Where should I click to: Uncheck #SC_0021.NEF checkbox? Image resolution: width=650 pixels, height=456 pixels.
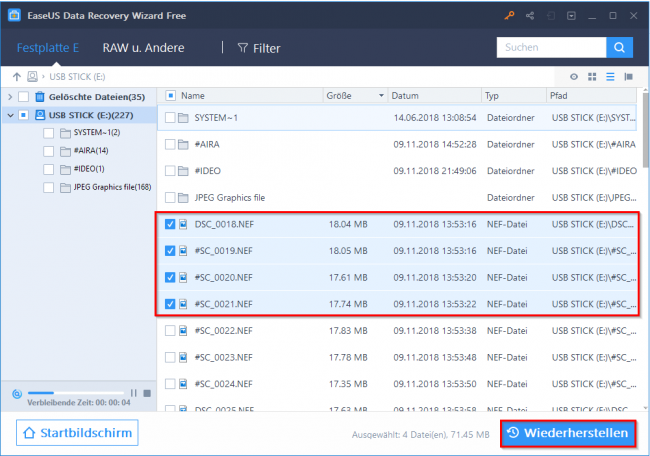pos(170,304)
